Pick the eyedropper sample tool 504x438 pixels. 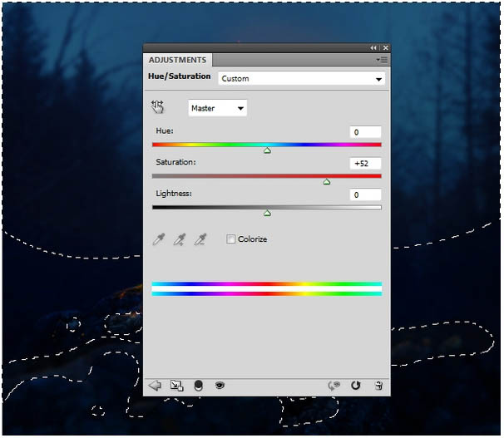tap(159, 239)
